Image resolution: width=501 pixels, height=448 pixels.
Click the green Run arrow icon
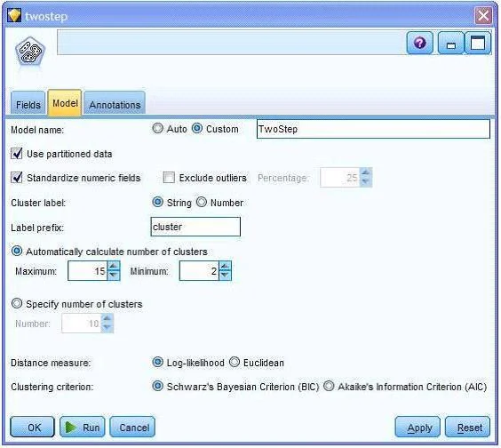(70, 428)
